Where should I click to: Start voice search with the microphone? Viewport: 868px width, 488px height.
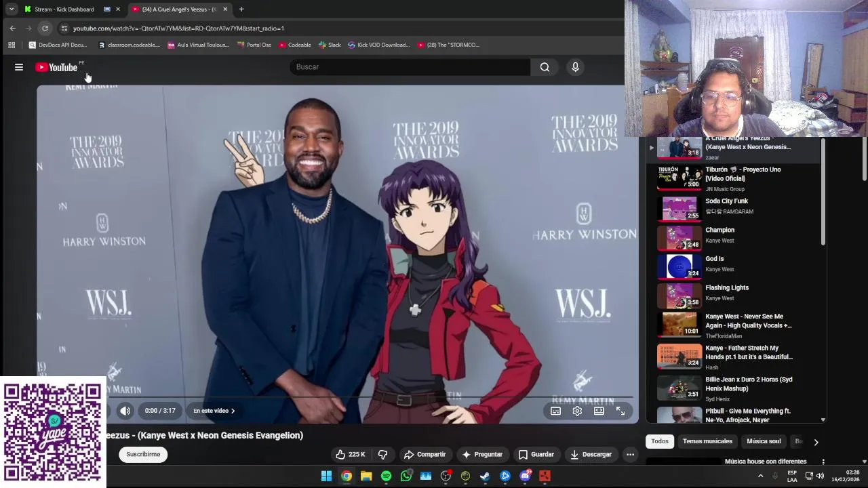pos(575,67)
